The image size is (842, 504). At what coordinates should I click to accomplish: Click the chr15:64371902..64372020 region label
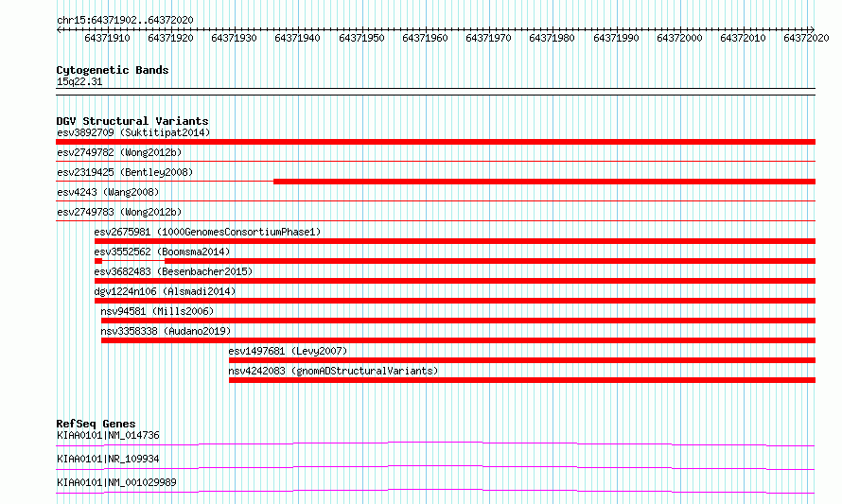pyautogui.click(x=125, y=20)
